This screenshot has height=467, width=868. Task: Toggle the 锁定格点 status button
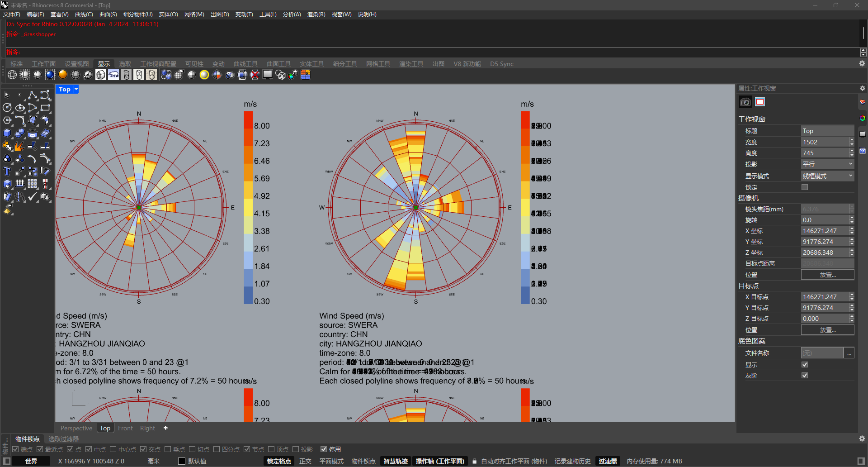coord(278,461)
